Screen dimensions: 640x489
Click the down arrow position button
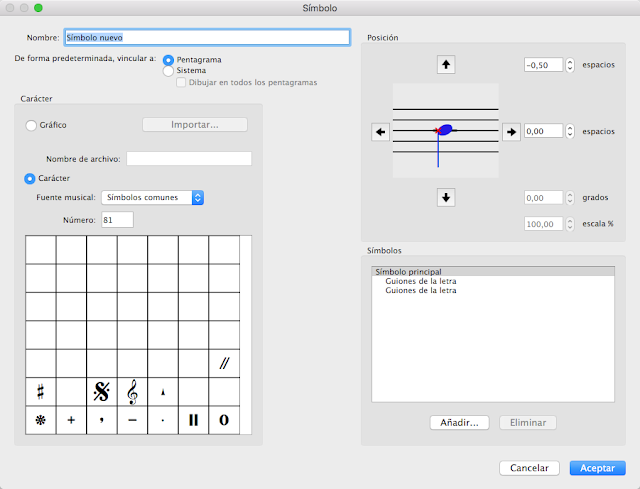[x=447, y=197]
